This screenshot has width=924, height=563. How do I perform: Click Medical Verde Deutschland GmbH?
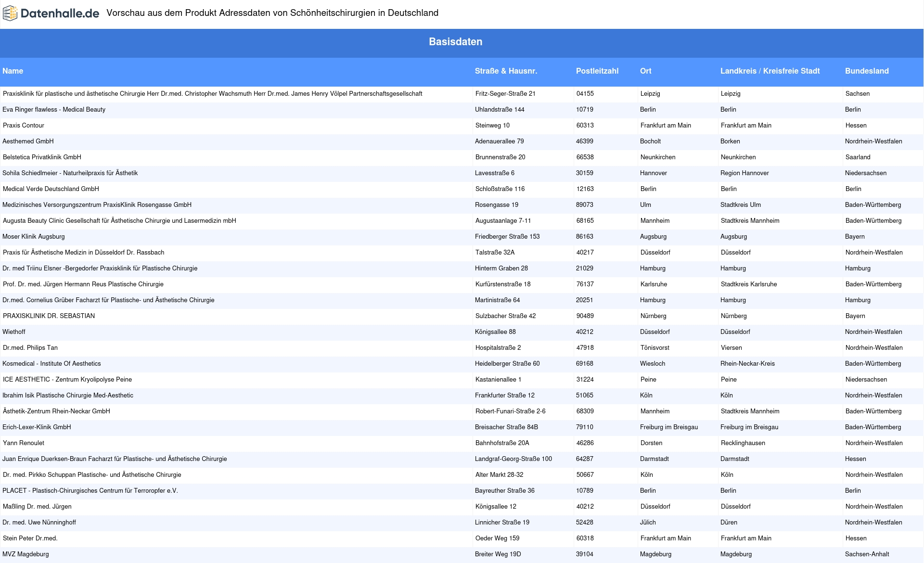click(51, 189)
